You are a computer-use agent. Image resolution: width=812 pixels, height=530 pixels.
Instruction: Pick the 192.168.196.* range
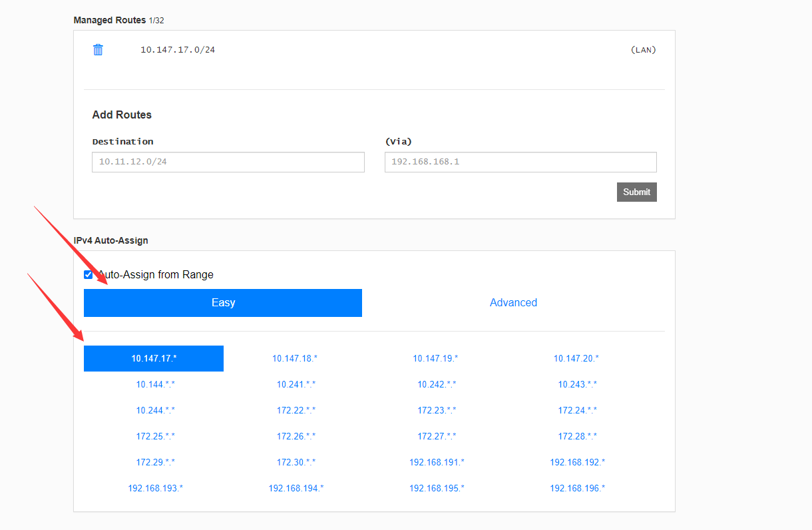pyautogui.click(x=578, y=488)
